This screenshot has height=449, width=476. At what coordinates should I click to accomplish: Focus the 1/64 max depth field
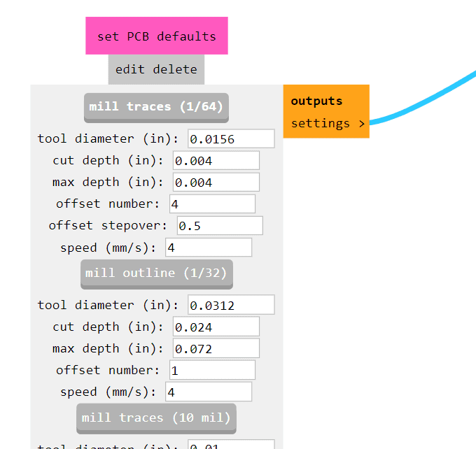click(x=216, y=183)
